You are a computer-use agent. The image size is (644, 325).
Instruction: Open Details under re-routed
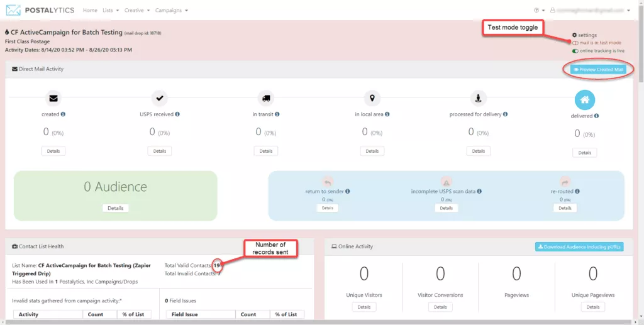tap(565, 208)
